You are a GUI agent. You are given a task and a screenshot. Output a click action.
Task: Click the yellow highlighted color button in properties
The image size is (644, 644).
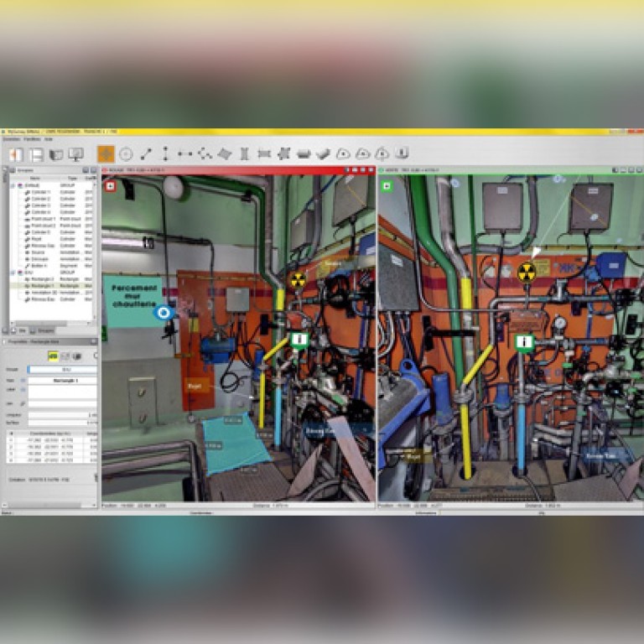click(x=53, y=356)
